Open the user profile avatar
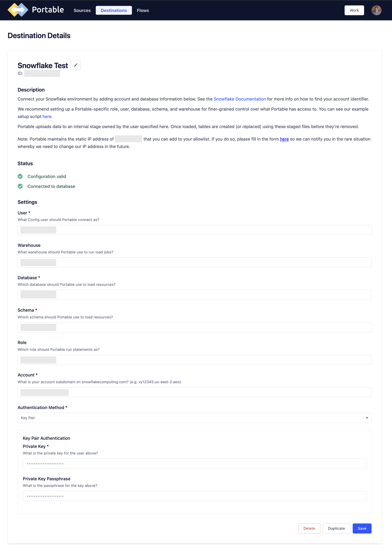The height and width of the screenshot is (555, 392). point(376,10)
